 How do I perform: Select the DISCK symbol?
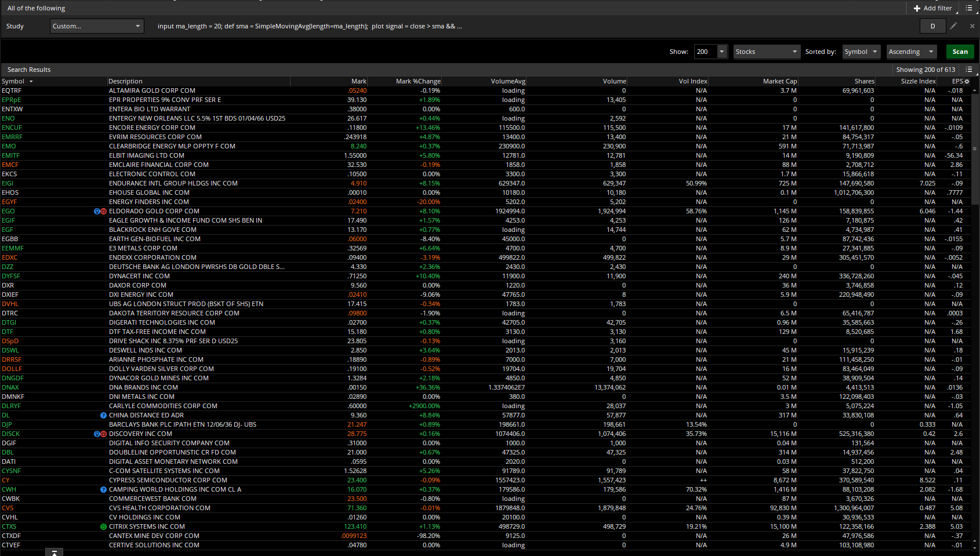(x=10, y=434)
